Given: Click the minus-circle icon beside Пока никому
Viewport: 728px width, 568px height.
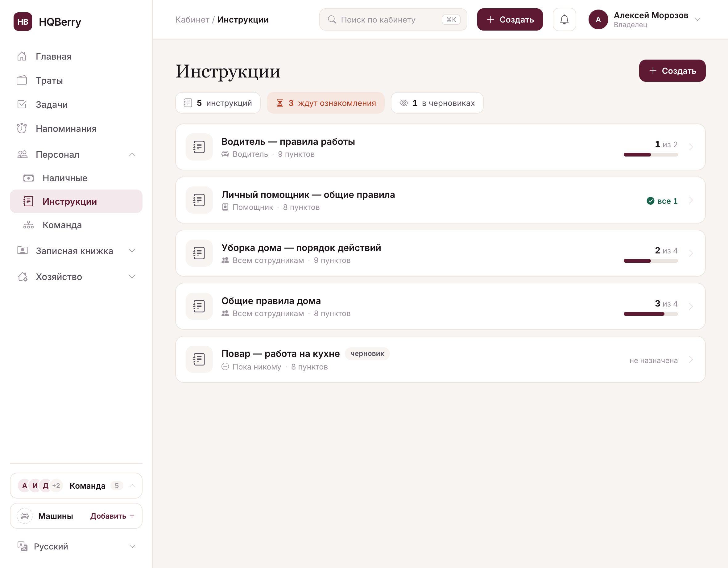Looking at the screenshot, I should point(225,367).
